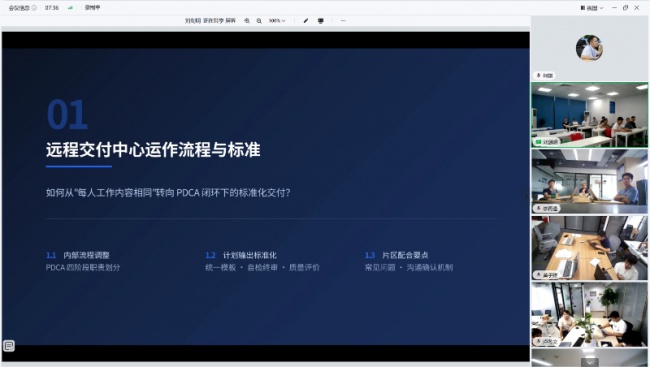The width and height of the screenshot is (650, 367).
Task: Select the green-bordered classroom video tile
Action: [589, 115]
